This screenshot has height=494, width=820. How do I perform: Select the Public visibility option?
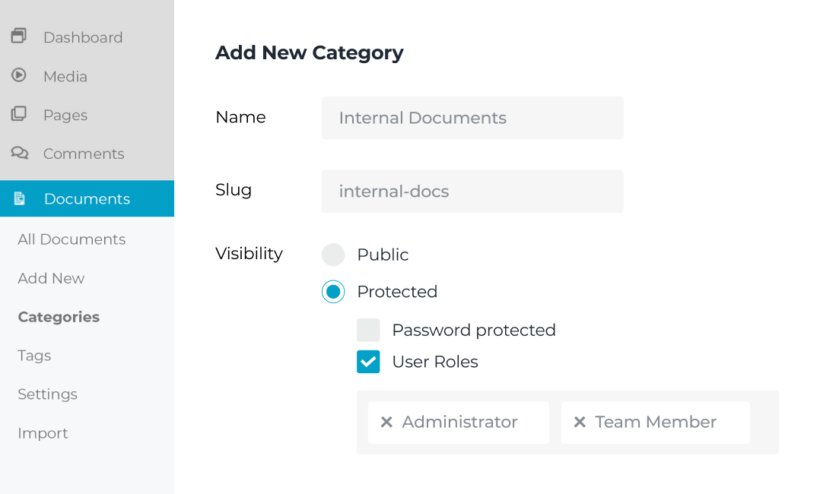coord(333,255)
